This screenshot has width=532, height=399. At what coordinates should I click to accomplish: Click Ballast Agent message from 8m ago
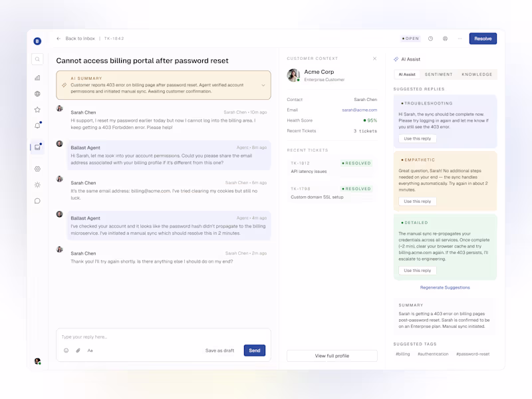pos(169,155)
